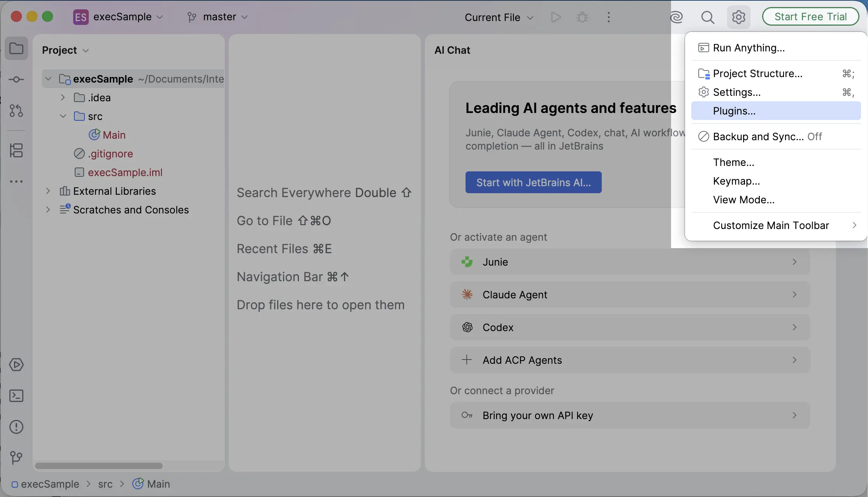Image resolution: width=868 pixels, height=497 pixels.
Task: Collapse the execSample root node
Action: [48, 79]
